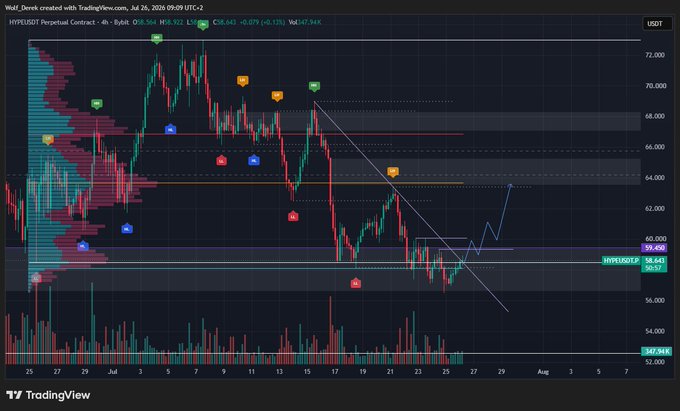Click the O58.564 open value in header

144,22
